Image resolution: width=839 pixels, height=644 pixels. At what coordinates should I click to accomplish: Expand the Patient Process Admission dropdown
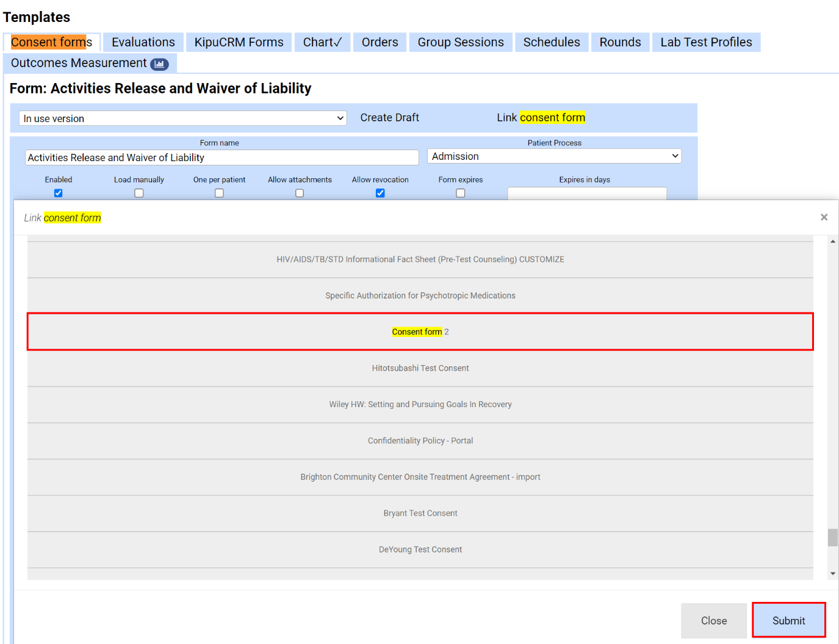click(554, 156)
